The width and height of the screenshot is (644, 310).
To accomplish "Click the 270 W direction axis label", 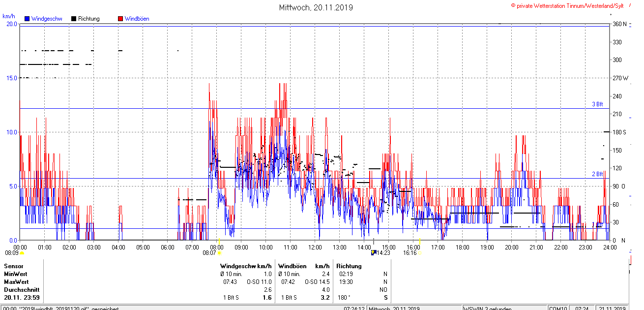I will click(x=619, y=78).
